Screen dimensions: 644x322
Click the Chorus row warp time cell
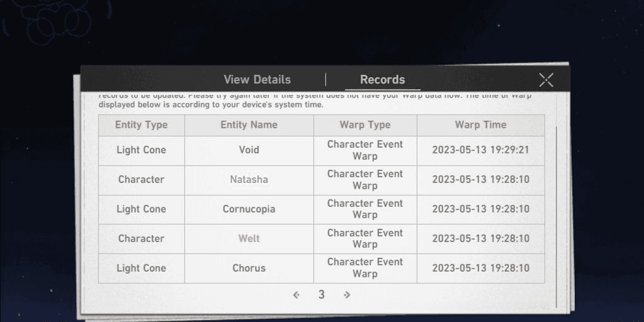coord(480,269)
